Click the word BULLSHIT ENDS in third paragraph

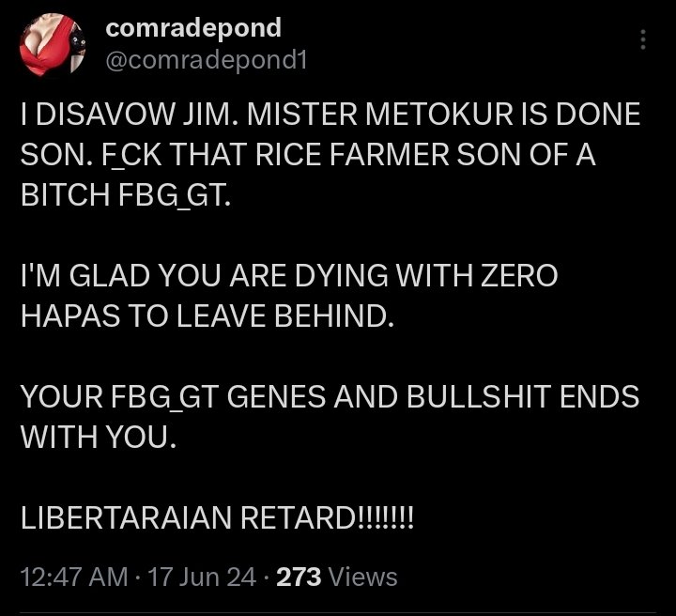pos(523,396)
